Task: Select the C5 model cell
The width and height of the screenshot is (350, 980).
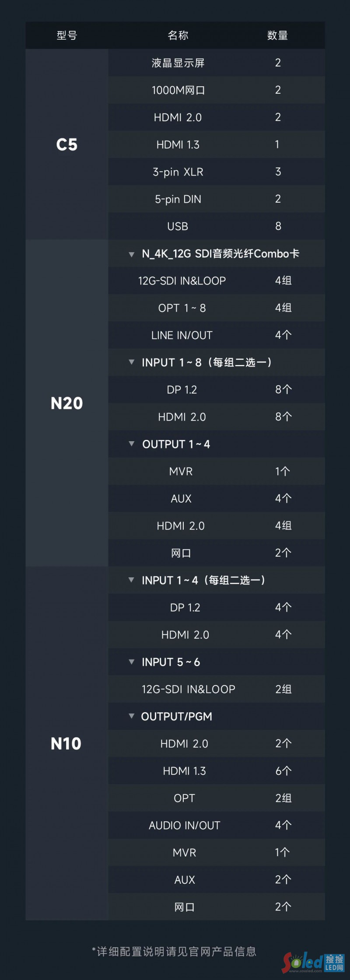Action: click(67, 144)
